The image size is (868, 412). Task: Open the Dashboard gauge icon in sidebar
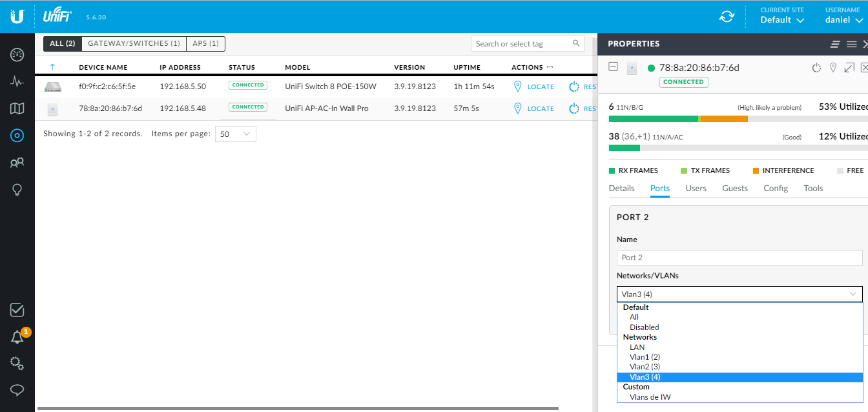17,55
